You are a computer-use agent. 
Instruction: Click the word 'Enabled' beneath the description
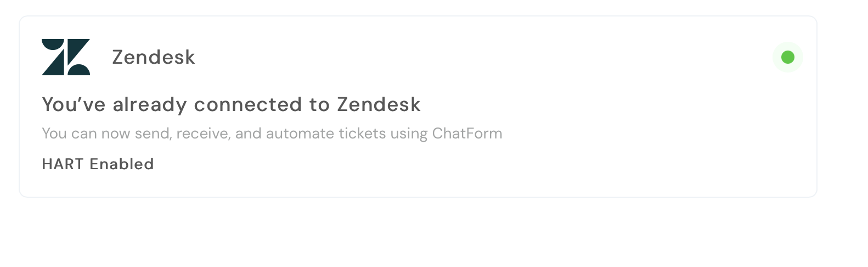point(122,164)
